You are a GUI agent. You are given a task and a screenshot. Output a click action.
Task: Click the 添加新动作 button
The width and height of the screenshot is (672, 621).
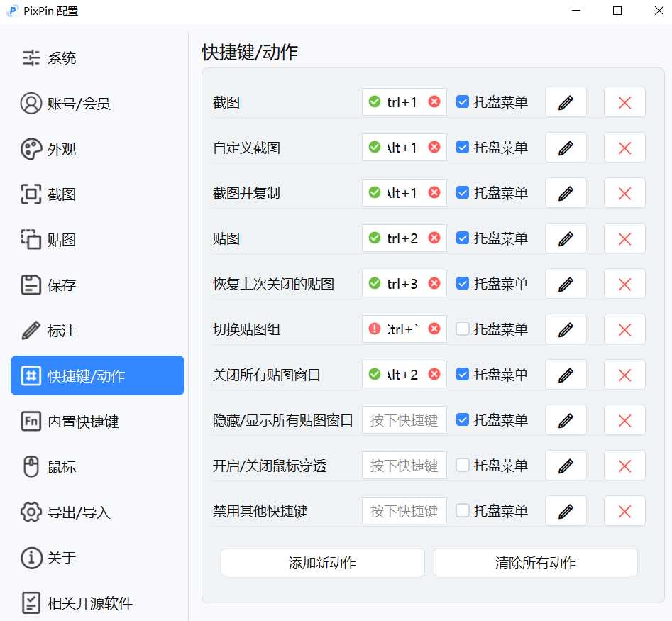[322, 562]
